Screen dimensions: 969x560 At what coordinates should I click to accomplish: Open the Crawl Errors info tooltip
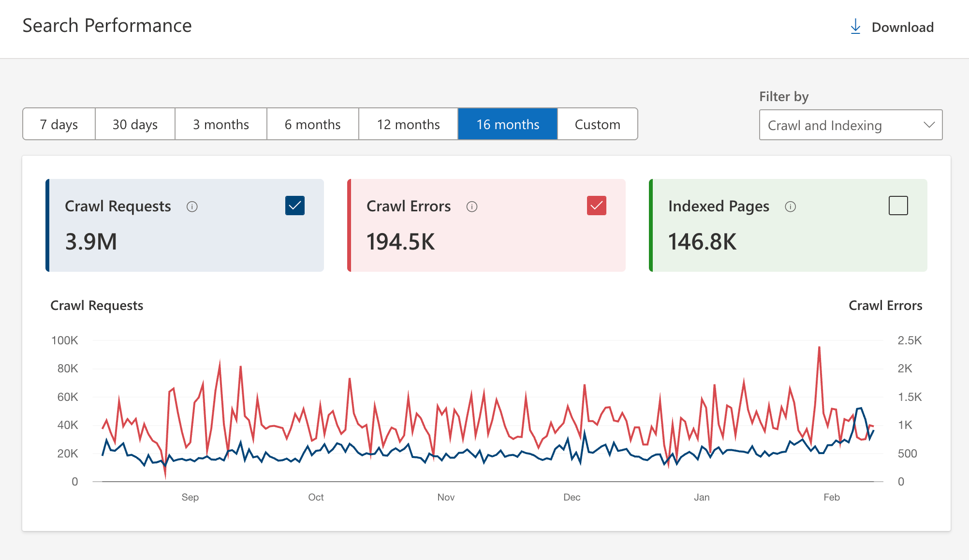tap(472, 206)
